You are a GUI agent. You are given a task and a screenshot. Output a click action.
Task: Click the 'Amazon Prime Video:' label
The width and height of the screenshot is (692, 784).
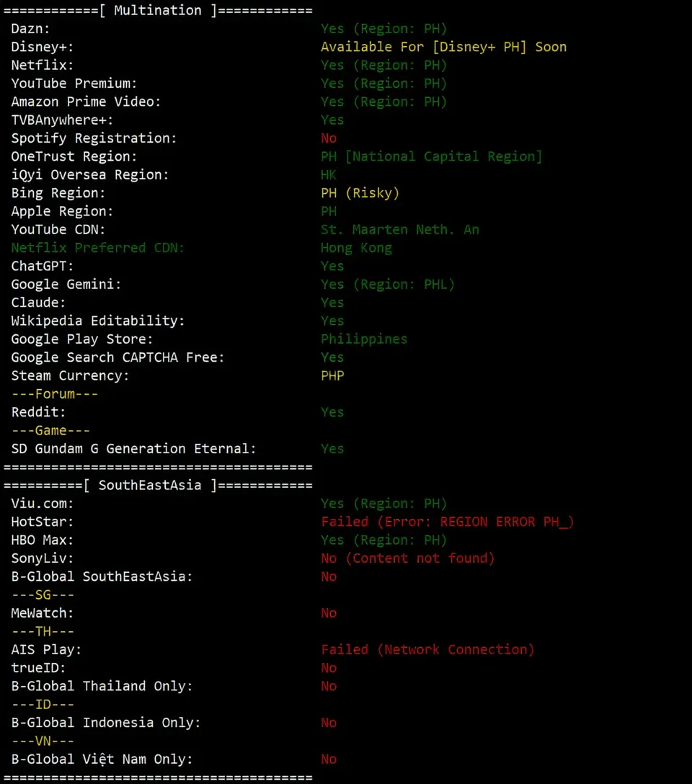[x=86, y=102]
